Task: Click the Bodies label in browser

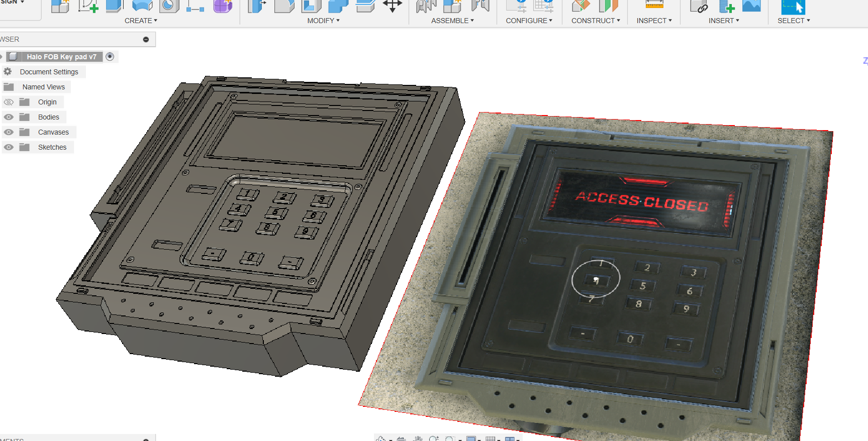Action: tap(49, 117)
